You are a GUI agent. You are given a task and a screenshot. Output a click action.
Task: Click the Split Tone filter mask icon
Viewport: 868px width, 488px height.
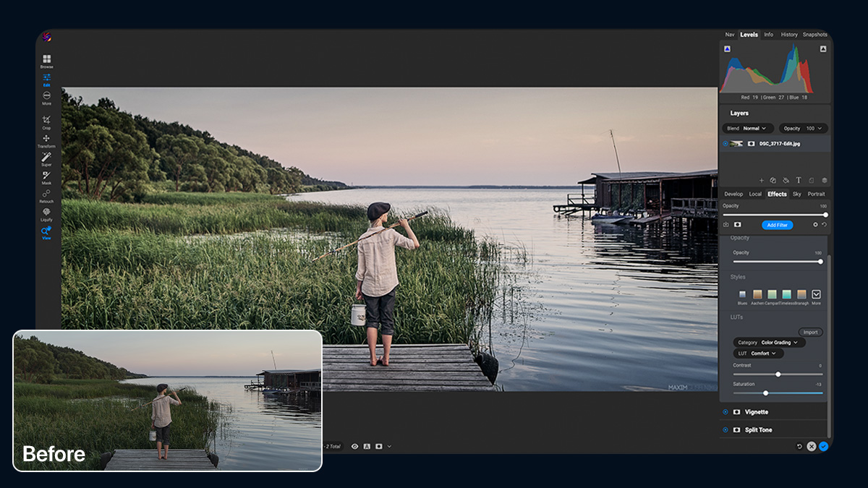pos(736,429)
